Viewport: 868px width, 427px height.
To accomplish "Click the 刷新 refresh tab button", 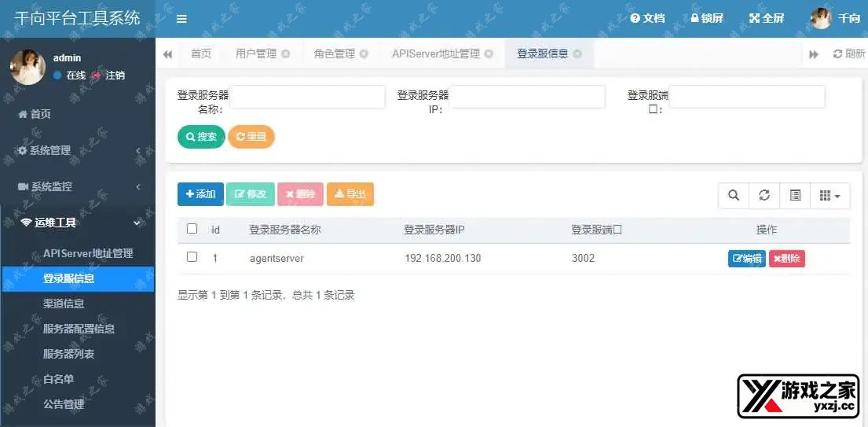I will pos(848,53).
